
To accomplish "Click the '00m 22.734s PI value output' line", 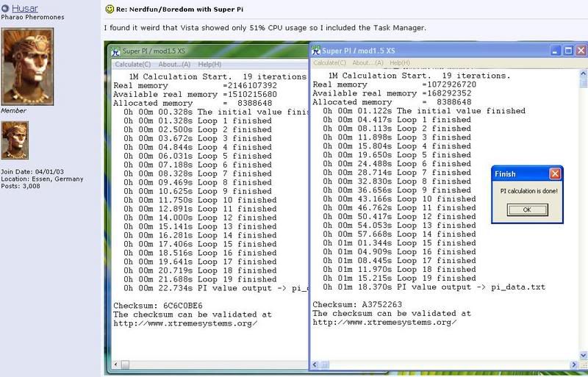I will coord(215,288).
